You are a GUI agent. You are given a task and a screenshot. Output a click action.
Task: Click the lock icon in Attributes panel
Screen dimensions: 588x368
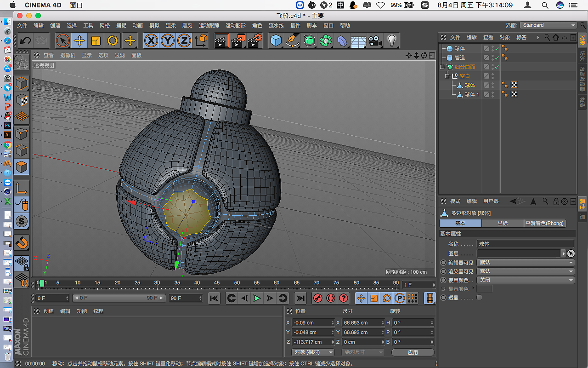(x=556, y=201)
